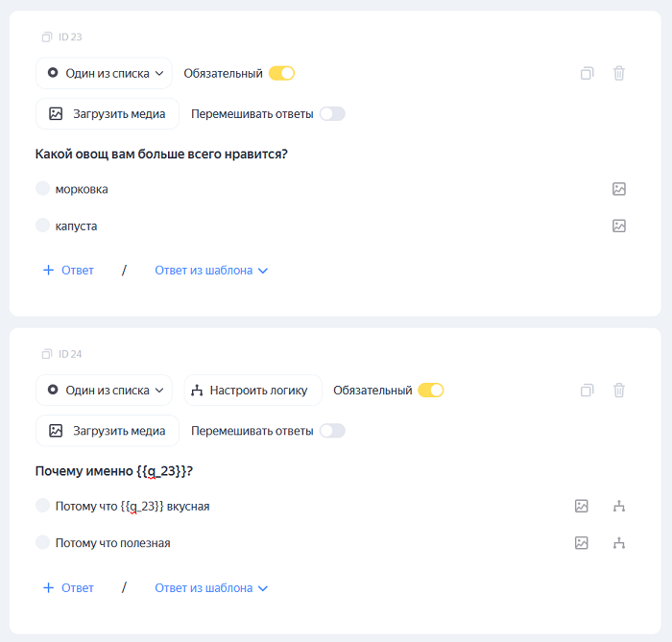
Task: Add new answer to question ID 24
Action: point(68,588)
